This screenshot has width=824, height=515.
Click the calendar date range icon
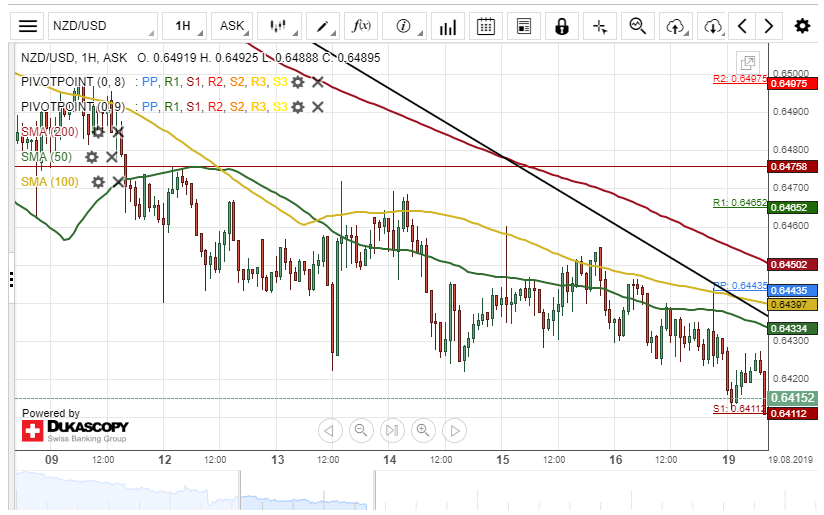[486, 26]
